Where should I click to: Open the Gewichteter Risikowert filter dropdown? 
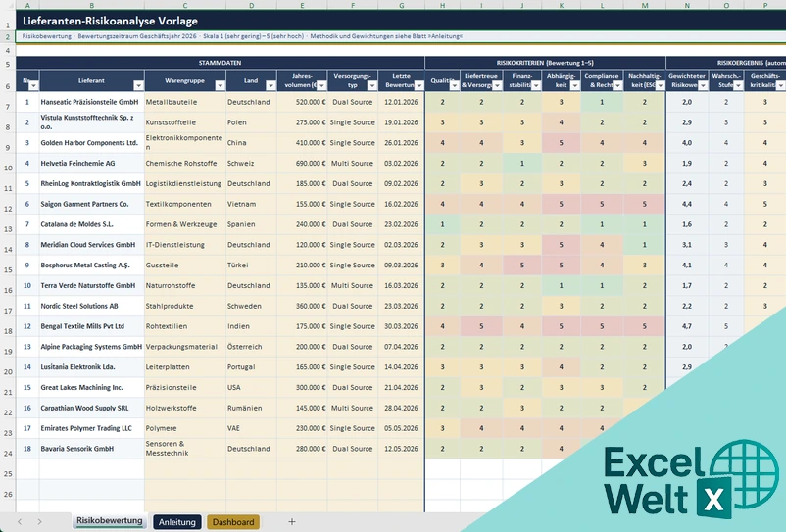703,85
